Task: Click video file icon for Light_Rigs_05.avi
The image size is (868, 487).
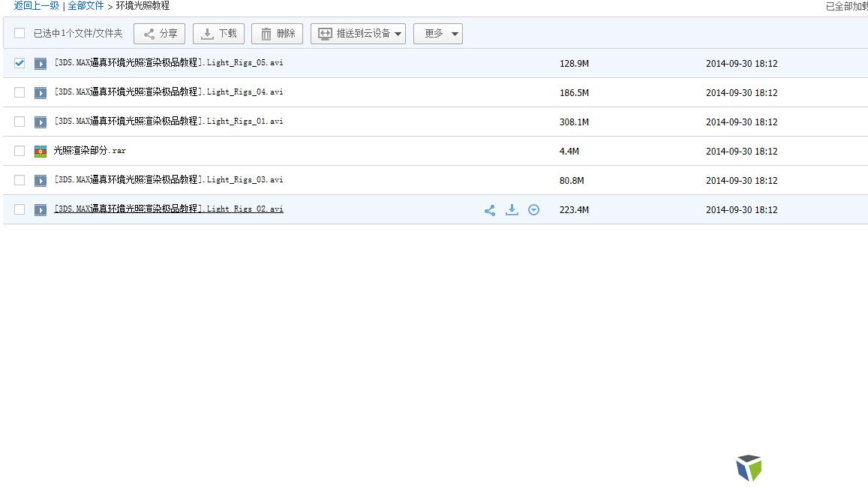Action: tap(41, 64)
